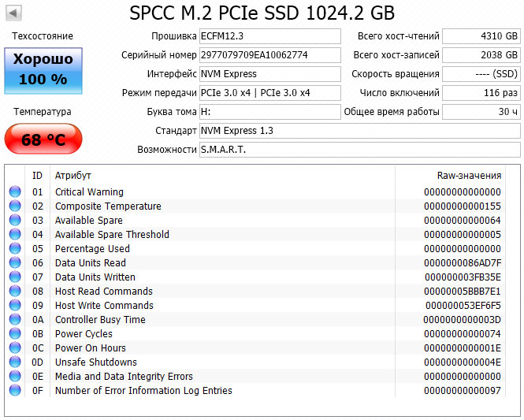Click the Всего хост-чтений 4310 GB field
The height and width of the screenshot is (420, 524).
[481, 36]
